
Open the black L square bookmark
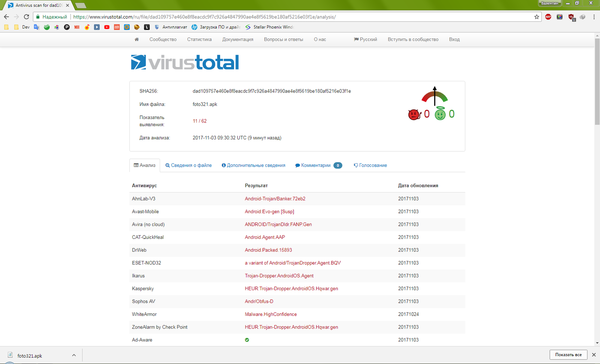[147, 27]
